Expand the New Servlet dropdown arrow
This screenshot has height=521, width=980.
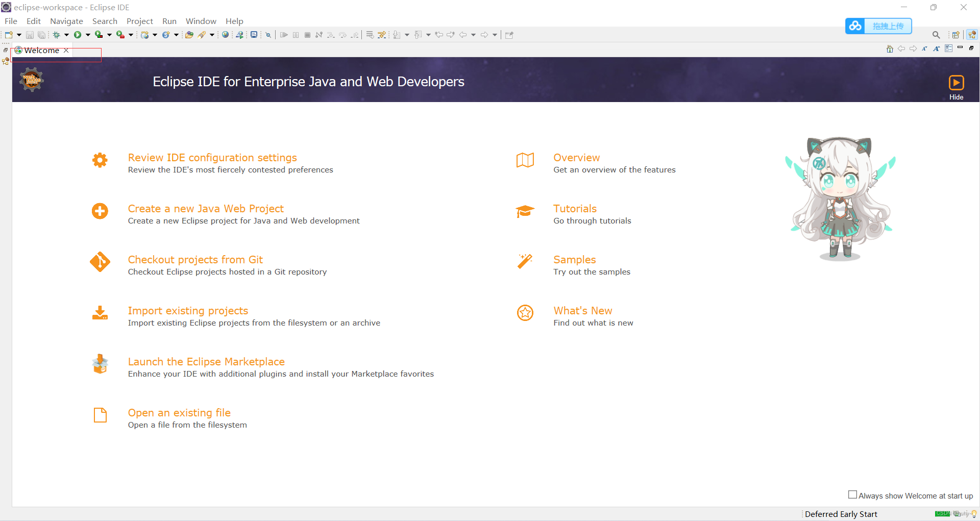[x=177, y=35]
